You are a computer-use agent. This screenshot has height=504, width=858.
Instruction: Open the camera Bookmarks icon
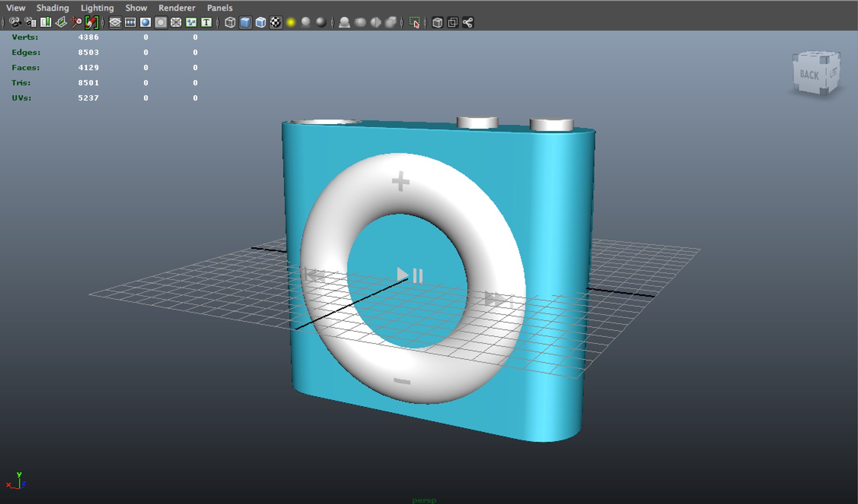tap(46, 22)
